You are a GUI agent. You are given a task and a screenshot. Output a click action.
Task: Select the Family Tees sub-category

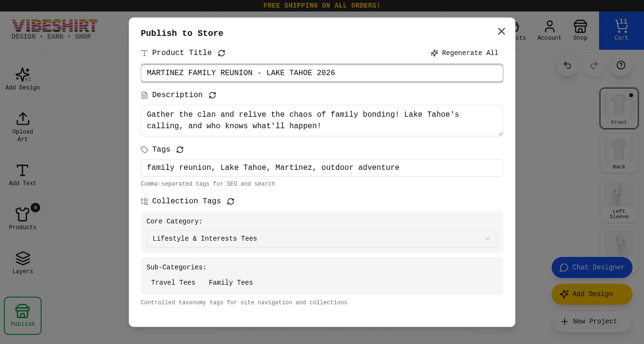click(x=231, y=283)
